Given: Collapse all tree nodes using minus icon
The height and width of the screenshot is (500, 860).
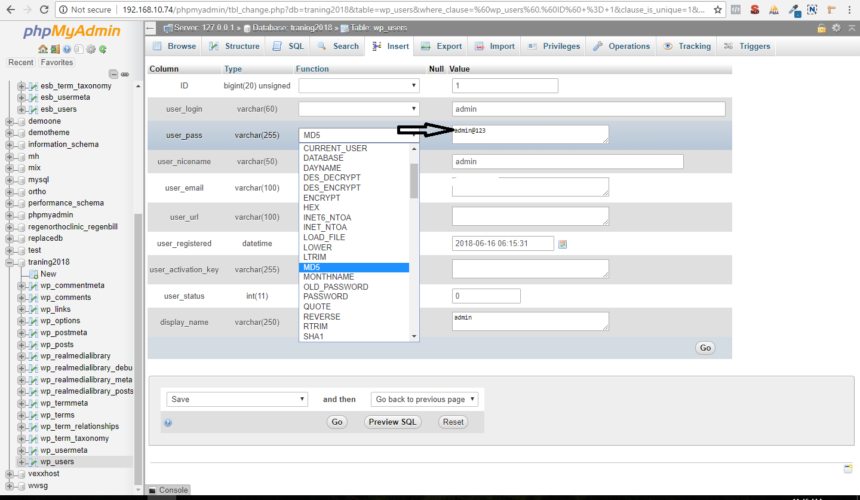Looking at the screenshot, I should pyautogui.click(x=113, y=74).
